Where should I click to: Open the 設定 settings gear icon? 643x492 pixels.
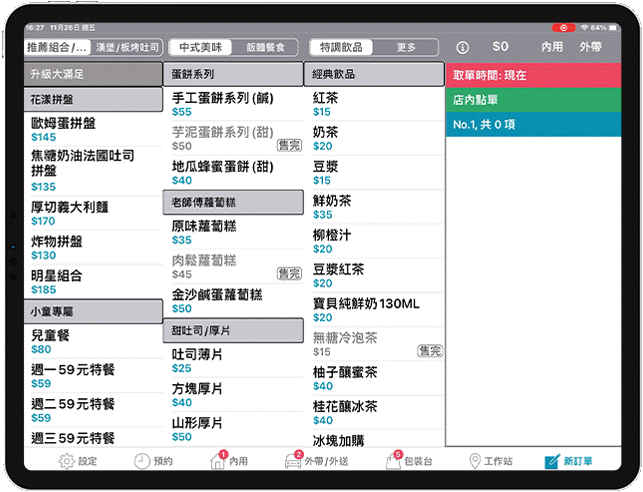67,461
